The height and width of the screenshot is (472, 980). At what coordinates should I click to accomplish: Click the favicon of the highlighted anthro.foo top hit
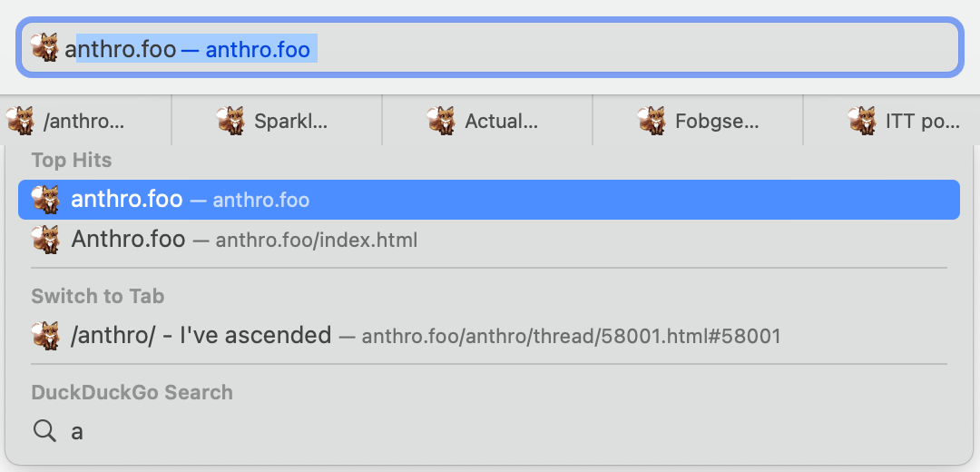[45, 200]
